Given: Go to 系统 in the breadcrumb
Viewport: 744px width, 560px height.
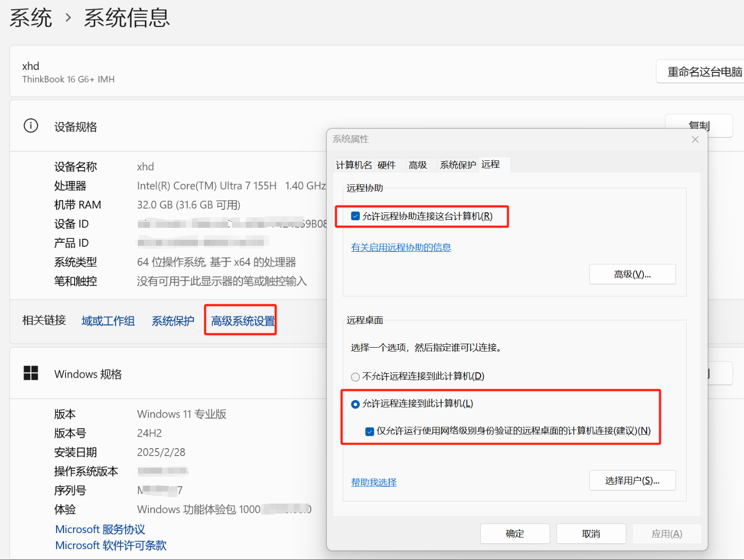Looking at the screenshot, I should click(x=30, y=18).
